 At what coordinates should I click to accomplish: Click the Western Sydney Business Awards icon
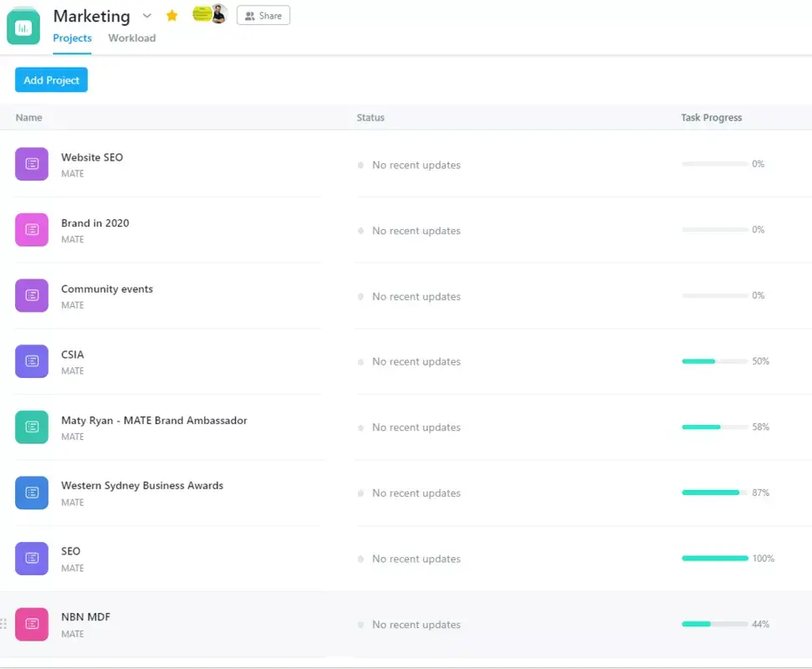[x=31, y=493]
